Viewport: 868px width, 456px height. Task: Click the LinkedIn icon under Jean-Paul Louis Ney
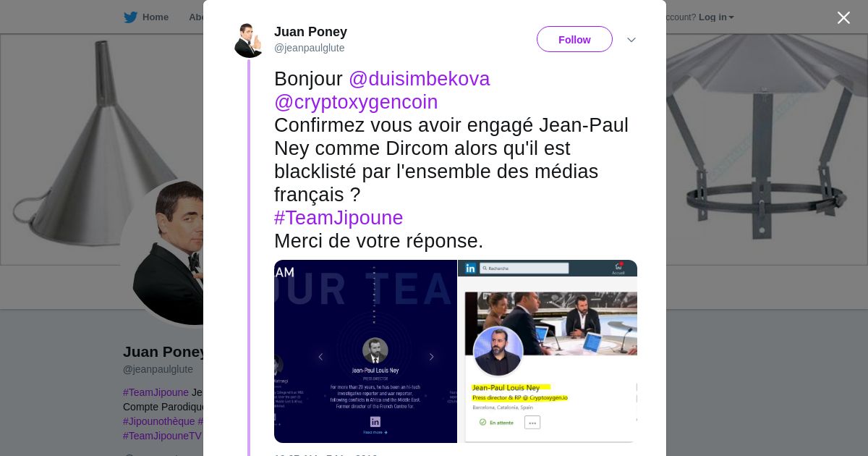[375, 421]
